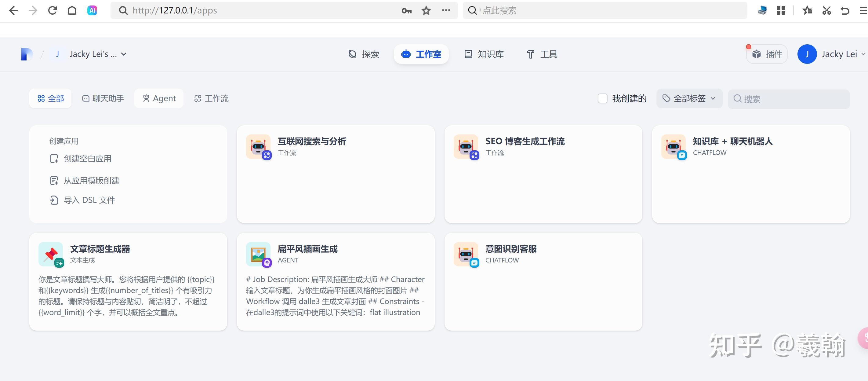868x381 pixels.
Task: Toggle the 我创建的 checkbox
Action: coord(602,98)
